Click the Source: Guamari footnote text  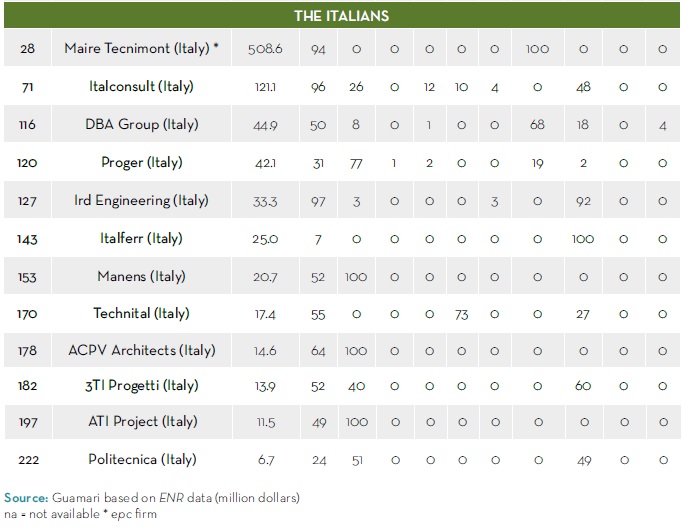(x=151, y=497)
